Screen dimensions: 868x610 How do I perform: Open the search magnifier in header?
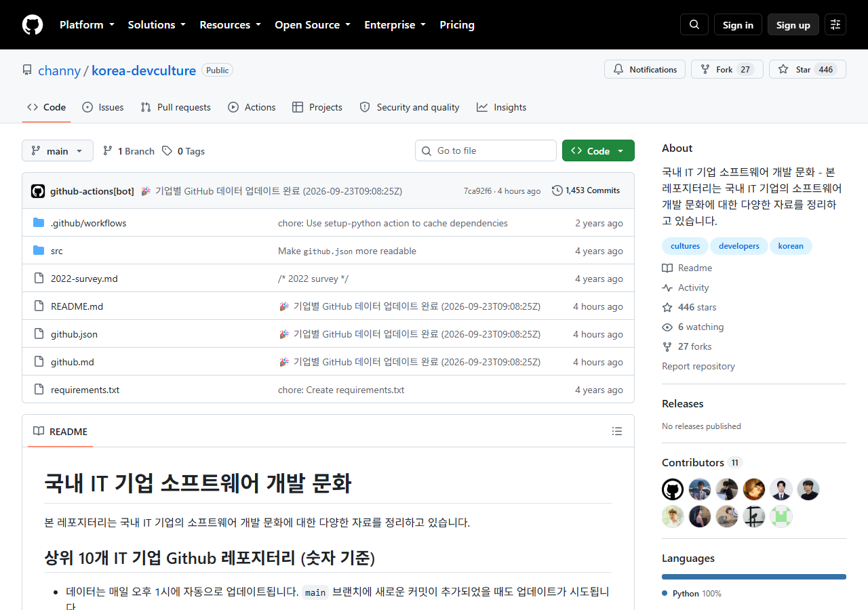694,24
